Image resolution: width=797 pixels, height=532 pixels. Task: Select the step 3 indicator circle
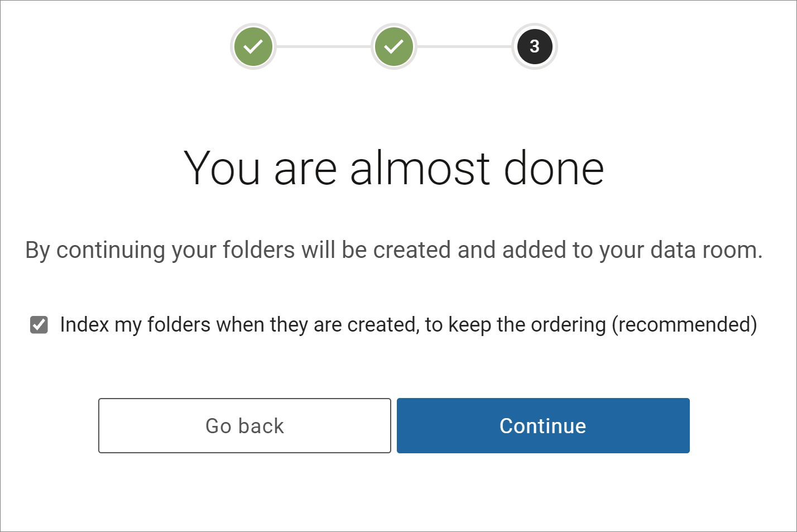coord(535,46)
